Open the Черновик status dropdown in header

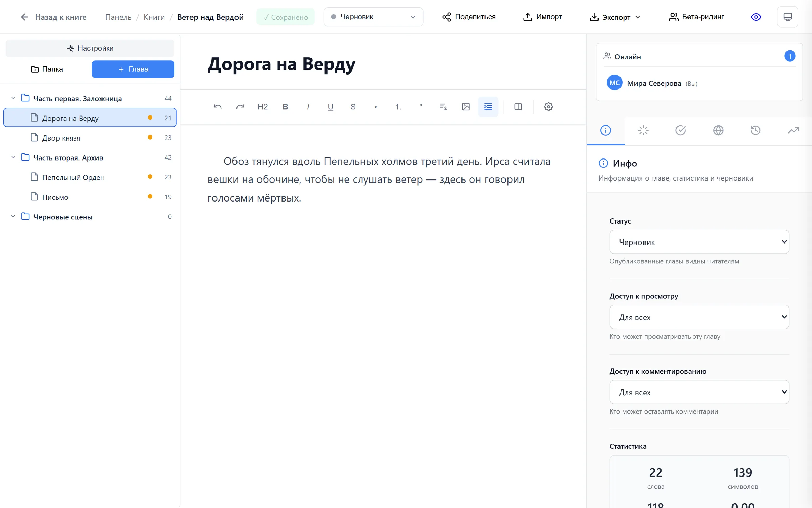pos(373,17)
